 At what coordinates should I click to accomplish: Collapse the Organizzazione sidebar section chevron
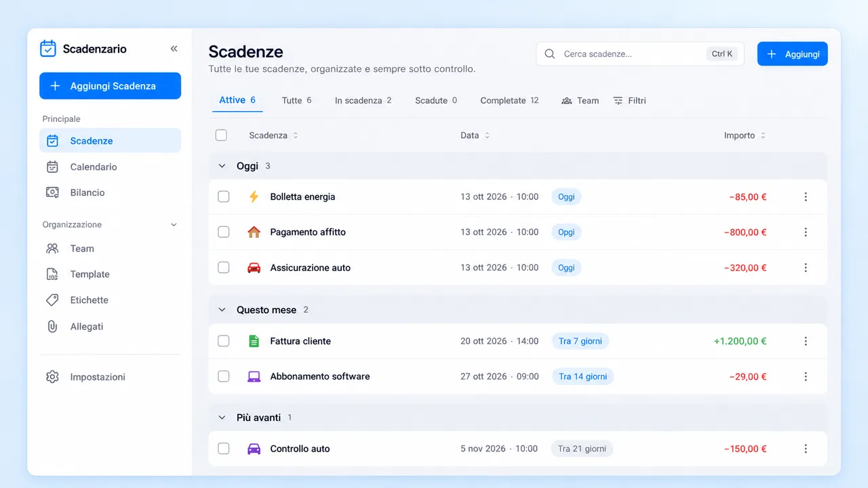pyautogui.click(x=174, y=224)
